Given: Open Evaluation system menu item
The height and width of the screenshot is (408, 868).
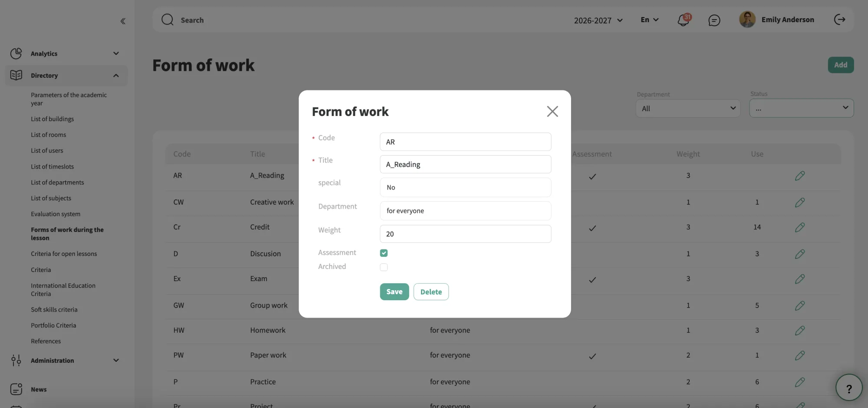Looking at the screenshot, I should click(x=56, y=214).
